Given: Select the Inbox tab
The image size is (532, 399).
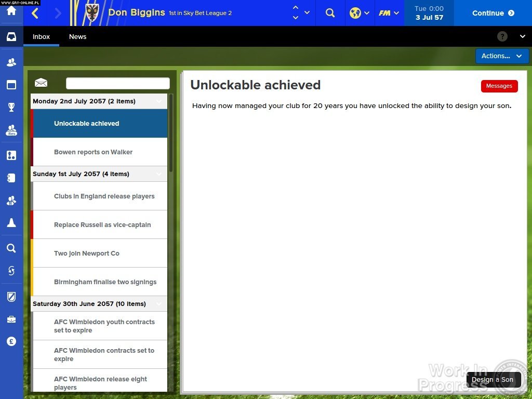Looking at the screenshot, I should tap(41, 36).
